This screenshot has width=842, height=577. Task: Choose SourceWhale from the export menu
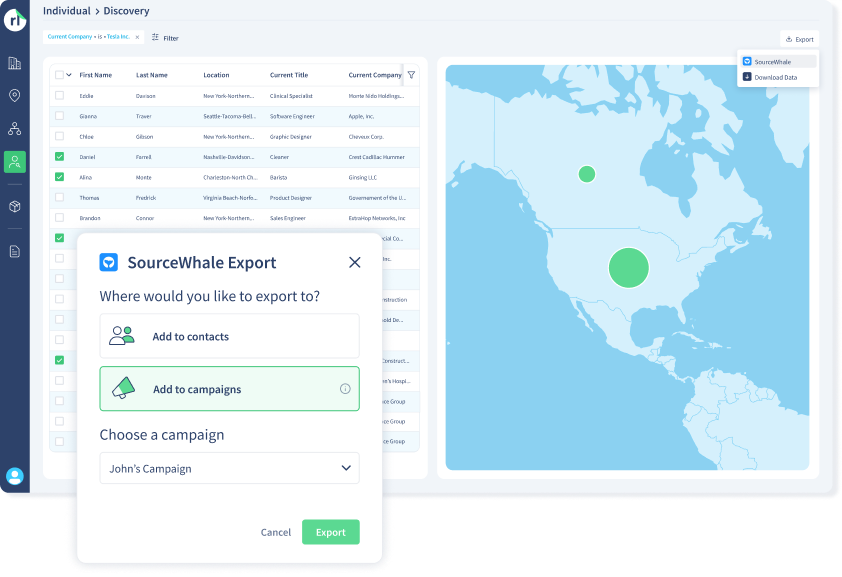pyautogui.click(x=779, y=62)
